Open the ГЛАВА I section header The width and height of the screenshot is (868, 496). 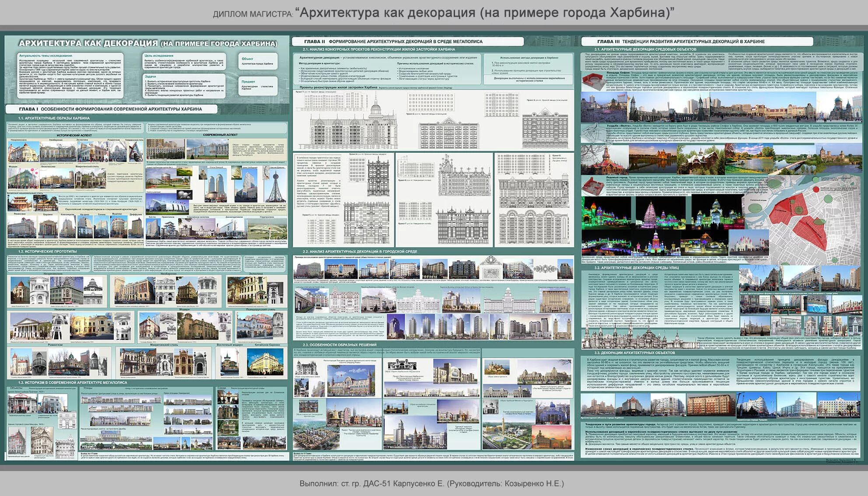coord(111,109)
